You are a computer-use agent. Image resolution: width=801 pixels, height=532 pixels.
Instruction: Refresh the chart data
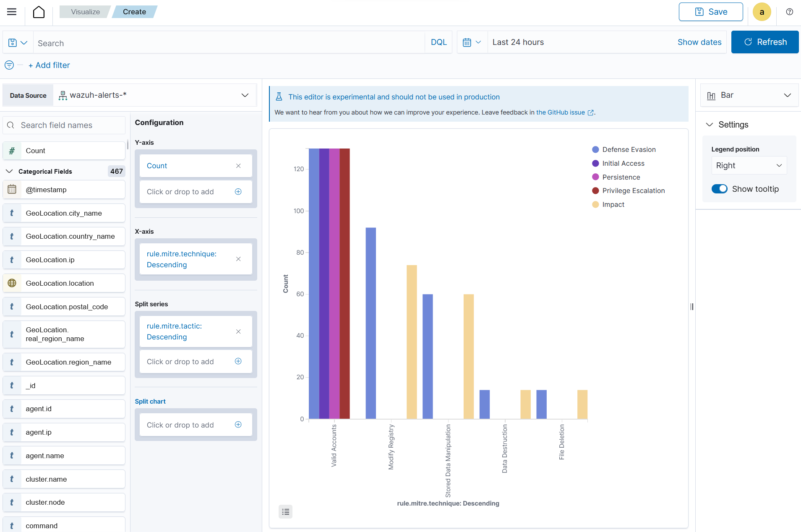pyautogui.click(x=764, y=42)
